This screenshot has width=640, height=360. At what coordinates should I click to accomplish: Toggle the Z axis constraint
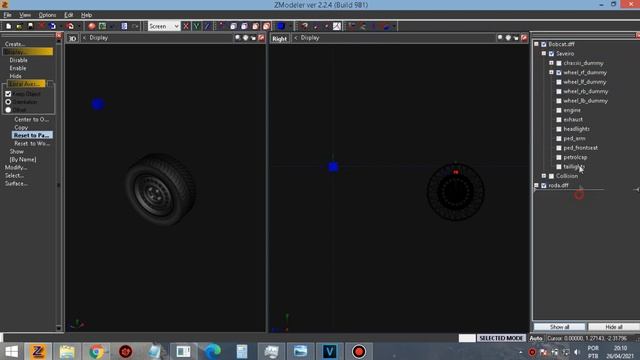click(x=207, y=26)
